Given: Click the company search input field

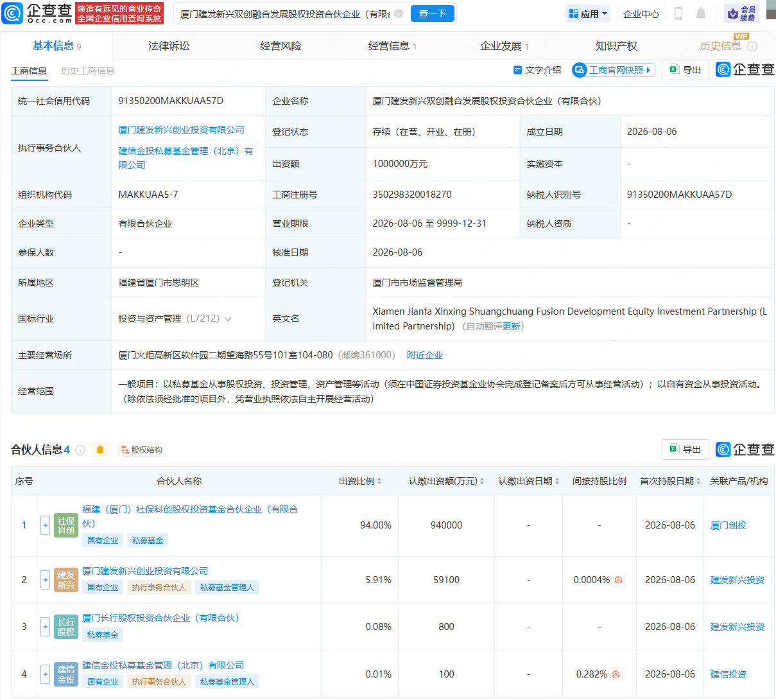Looking at the screenshot, I should coord(284,13).
